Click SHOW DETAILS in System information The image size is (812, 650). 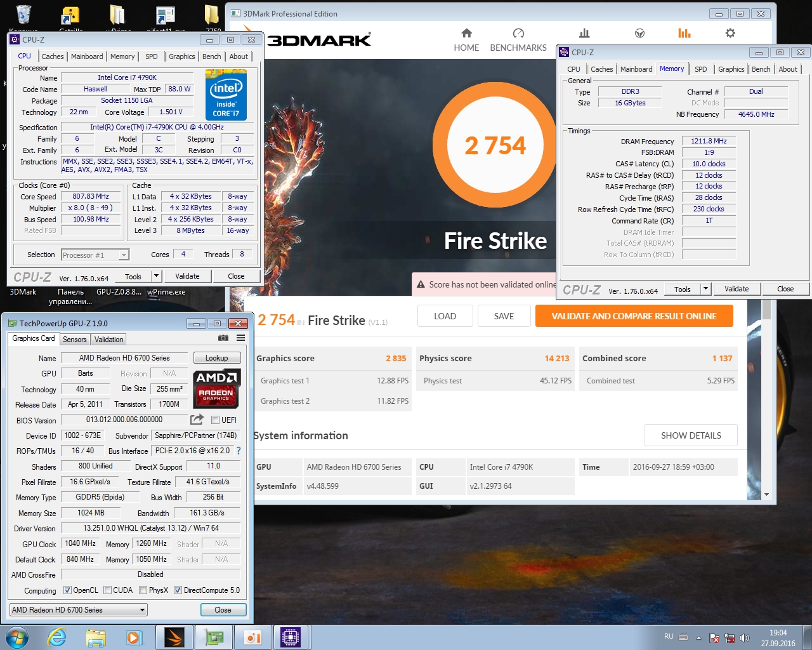[x=691, y=435]
